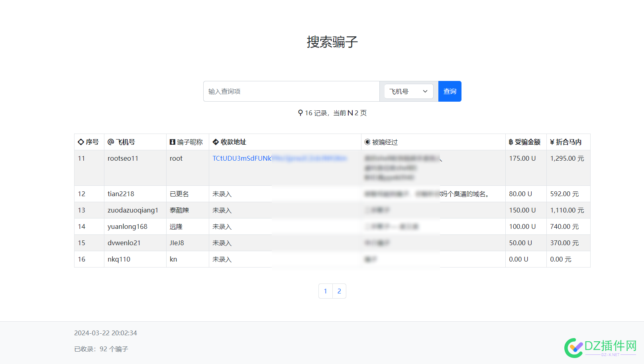The height and width of the screenshot is (364, 644).
Task: Click the 已收录：92 个骗子 footer text
Action: pyautogui.click(x=101, y=349)
